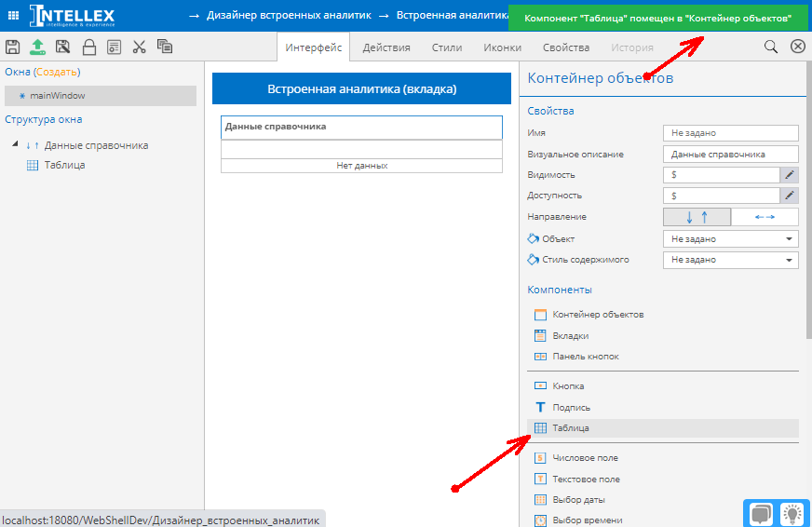
Task: Set direction to vertical arrows
Action: pos(697,217)
